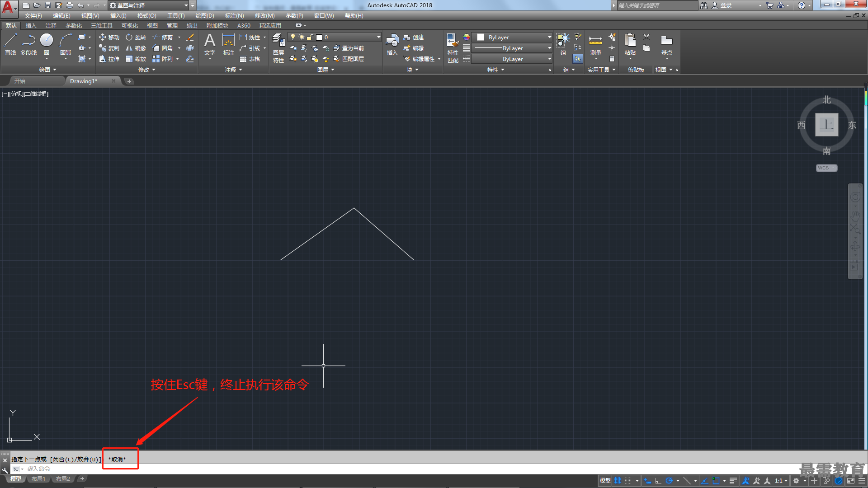This screenshot has width=868, height=488.
Task: Open the ByLayer linetype dropdown
Action: [x=512, y=59]
